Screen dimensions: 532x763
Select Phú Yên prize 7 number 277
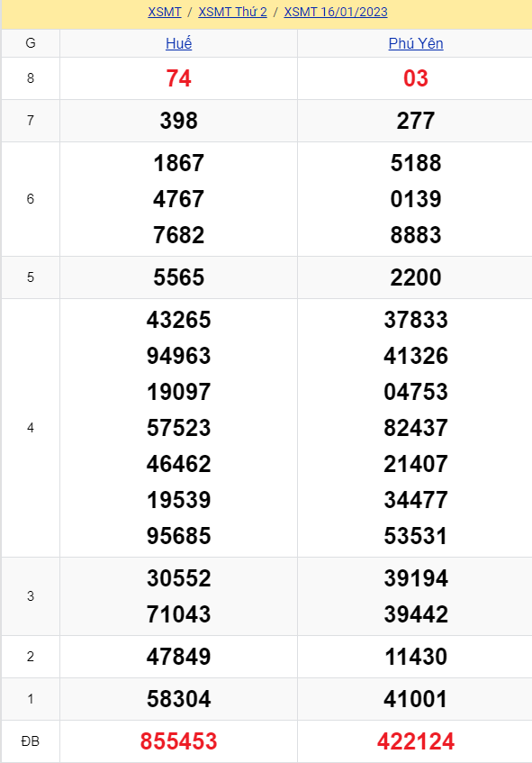(416, 121)
